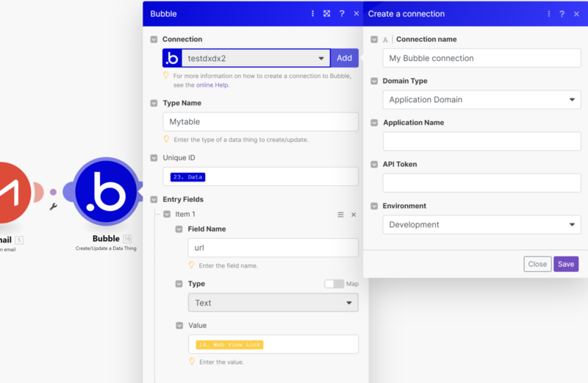Click the Type Name input containing Mytable
This screenshot has height=383, width=588.
(x=261, y=122)
